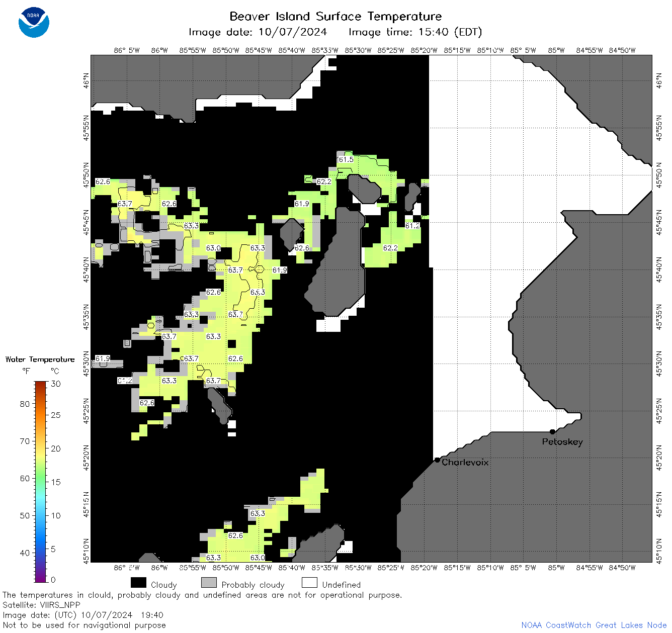This screenshot has width=672, height=633.
Task: Click the Cloudy legend label text
Action: pos(164,585)
